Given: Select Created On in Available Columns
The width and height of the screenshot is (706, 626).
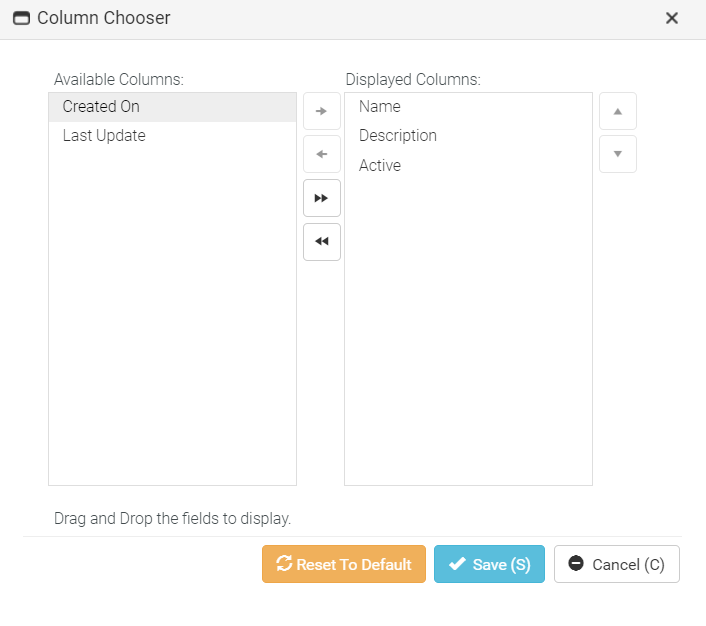Looking at the screenshot, I should (101, 107).
